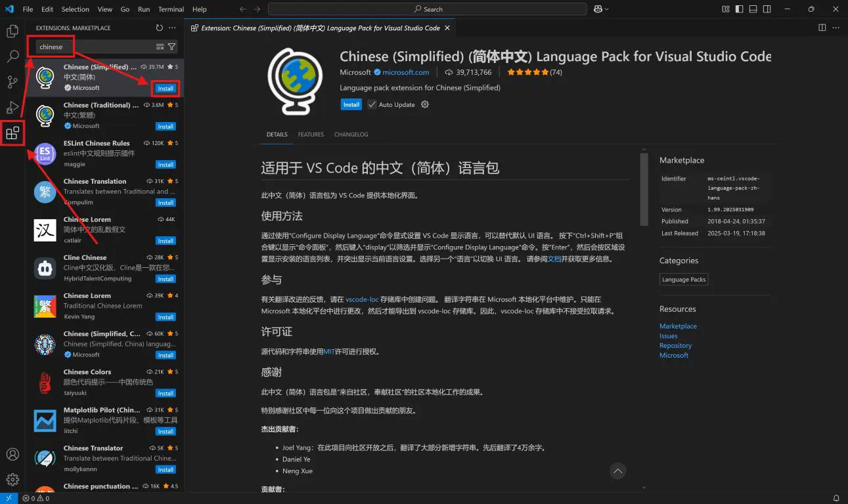Open the Manage gear in activity bar
Screen dimensions: 848x504
point(12,480)
